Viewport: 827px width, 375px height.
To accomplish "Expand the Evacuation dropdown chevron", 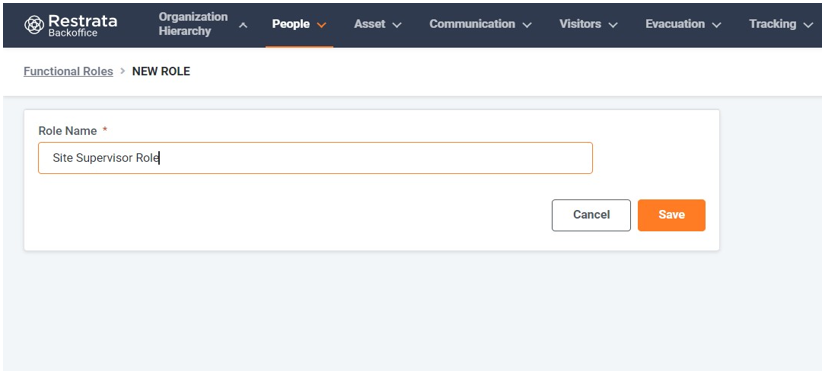I will point(716,25).
